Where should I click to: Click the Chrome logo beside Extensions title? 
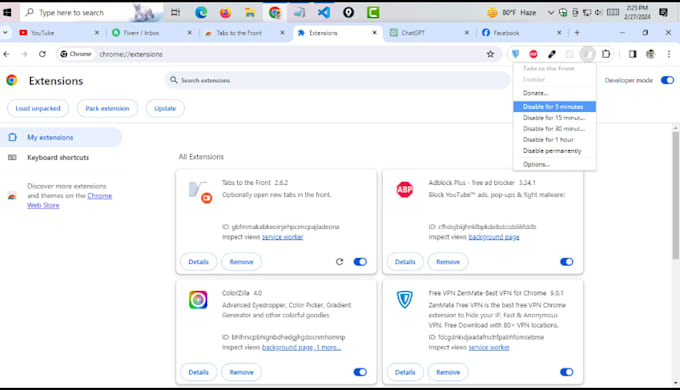[x=12, y=80]
